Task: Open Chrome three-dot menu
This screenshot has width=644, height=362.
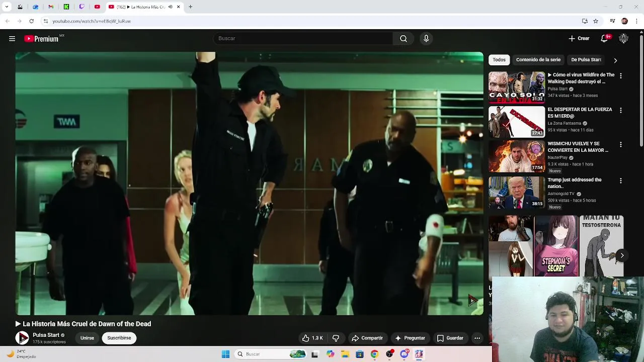Action: point(637,21)
